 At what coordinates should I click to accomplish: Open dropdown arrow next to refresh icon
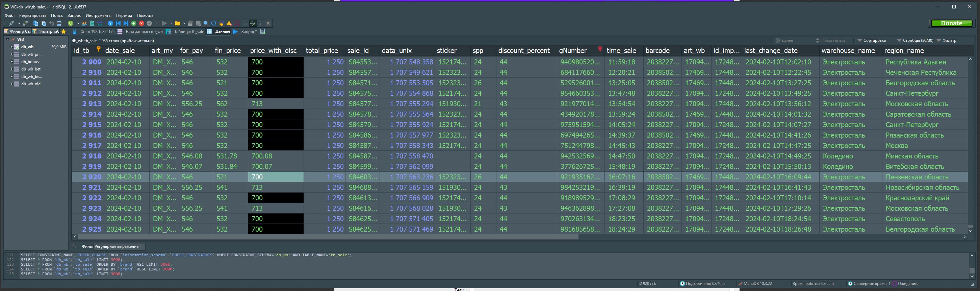78,23
